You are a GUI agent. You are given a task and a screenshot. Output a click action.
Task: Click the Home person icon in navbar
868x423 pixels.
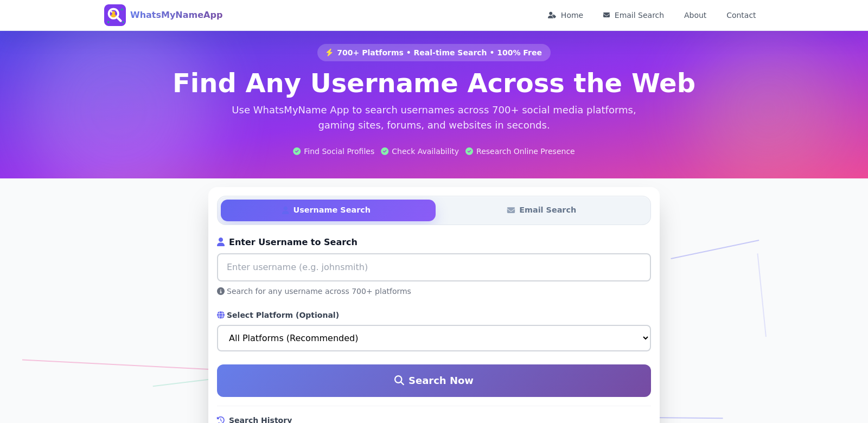pyautogui.click(x=552, y=15)
